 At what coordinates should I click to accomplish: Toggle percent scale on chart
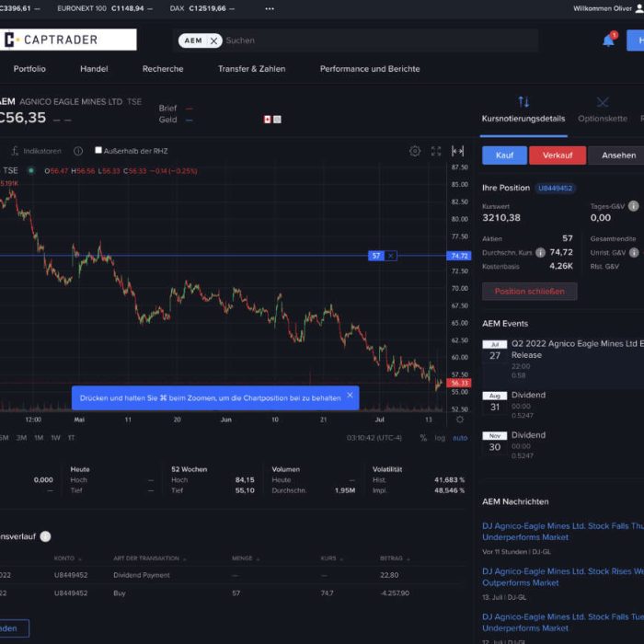pos(423,438)
